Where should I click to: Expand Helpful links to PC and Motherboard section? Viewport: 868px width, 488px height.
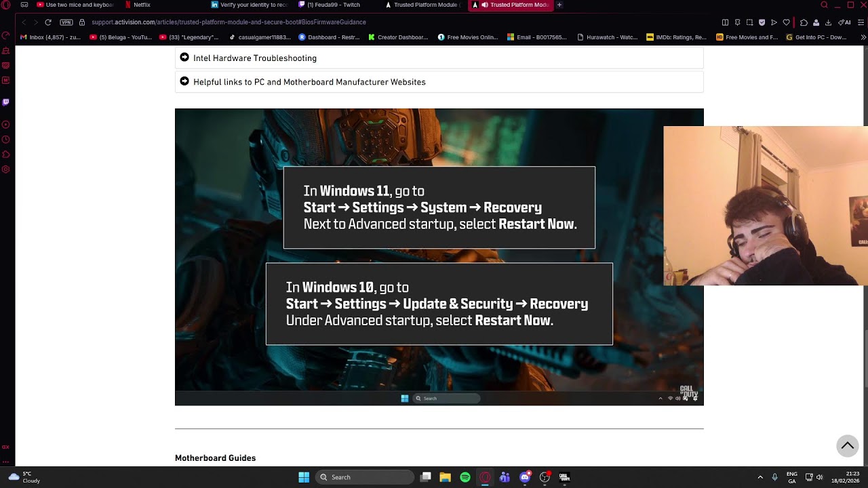[x=439, y=82]
